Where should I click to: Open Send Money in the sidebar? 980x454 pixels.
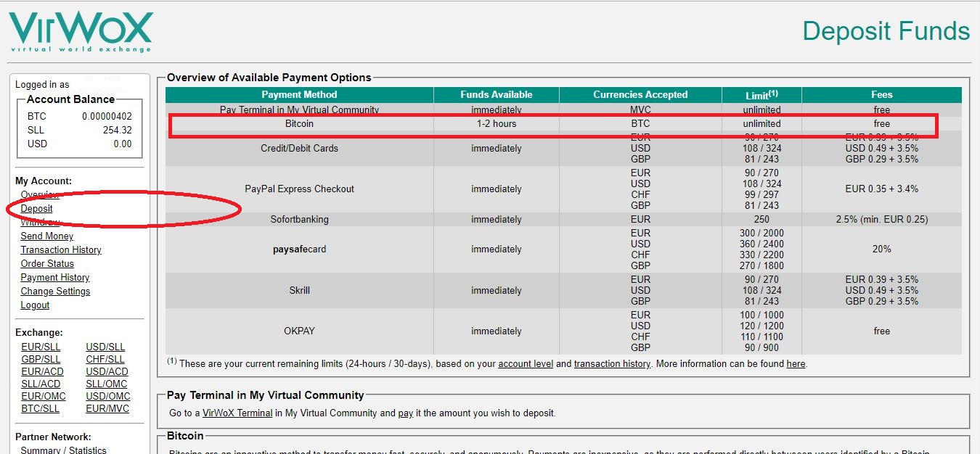(x=46, y=236)
